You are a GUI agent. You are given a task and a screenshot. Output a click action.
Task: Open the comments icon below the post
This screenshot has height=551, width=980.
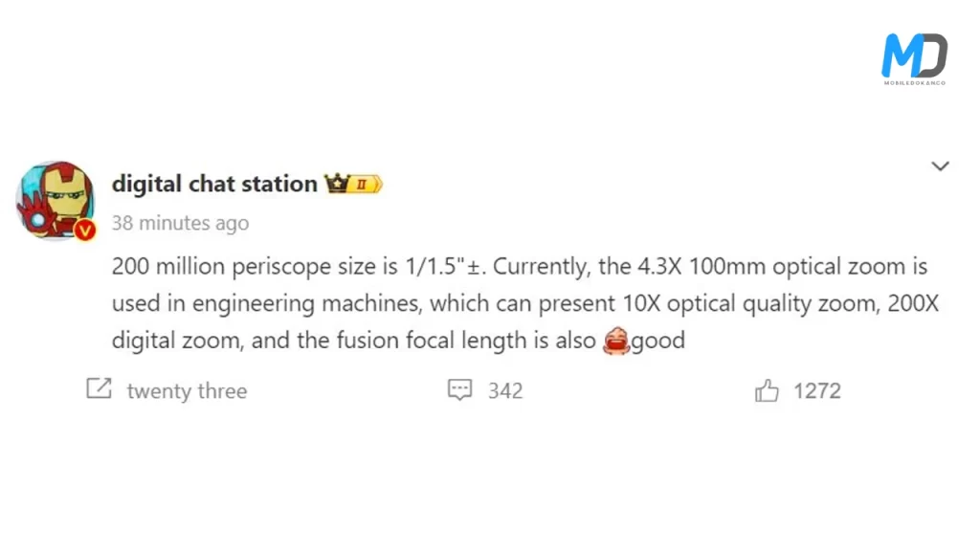coord(460,389)
